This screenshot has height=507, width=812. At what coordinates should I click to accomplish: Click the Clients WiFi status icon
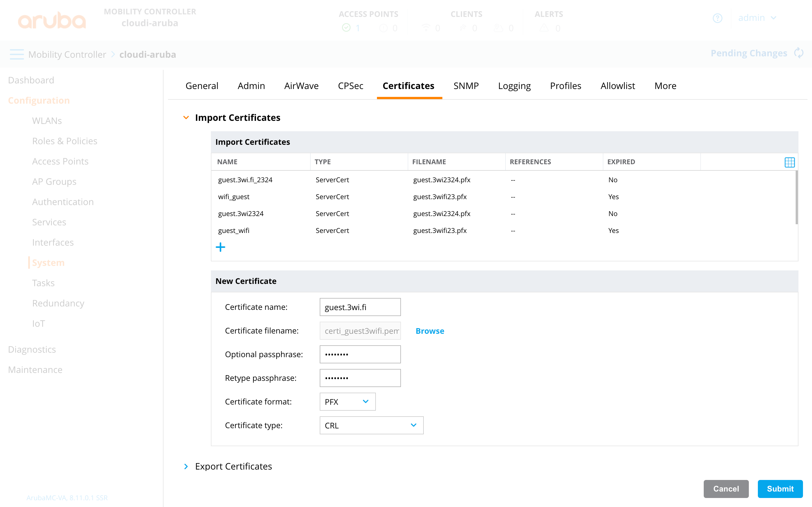427,28
